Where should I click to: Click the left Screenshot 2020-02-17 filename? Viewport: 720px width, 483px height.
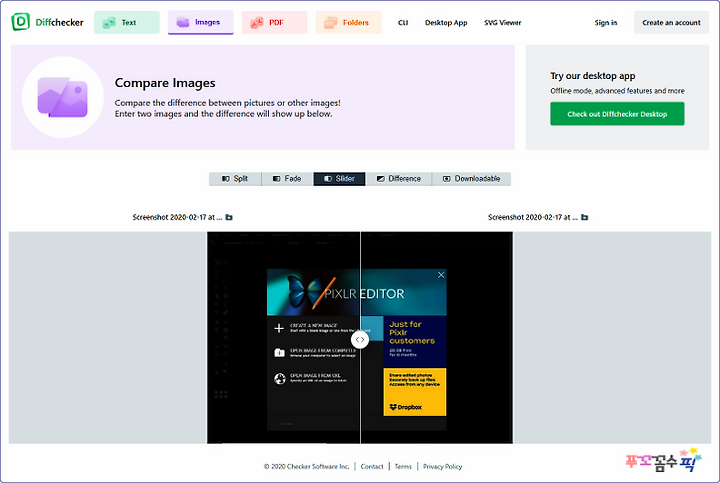pos(177,217)
